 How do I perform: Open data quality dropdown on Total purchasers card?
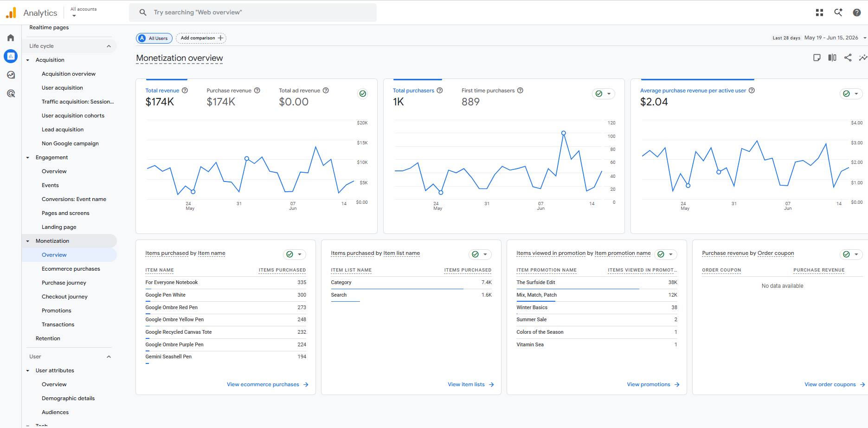[x=604, y=94]
